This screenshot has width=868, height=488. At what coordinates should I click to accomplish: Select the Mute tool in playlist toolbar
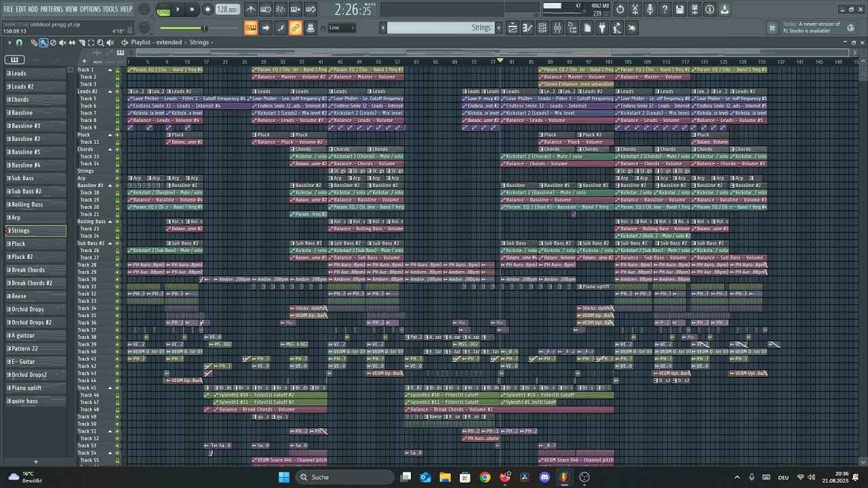click(x=62, y=43)
